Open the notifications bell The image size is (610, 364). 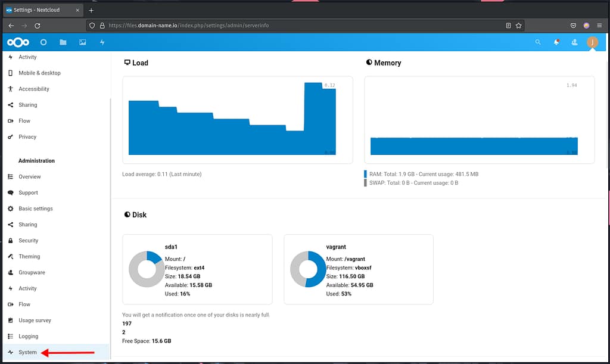coord(556,42)
